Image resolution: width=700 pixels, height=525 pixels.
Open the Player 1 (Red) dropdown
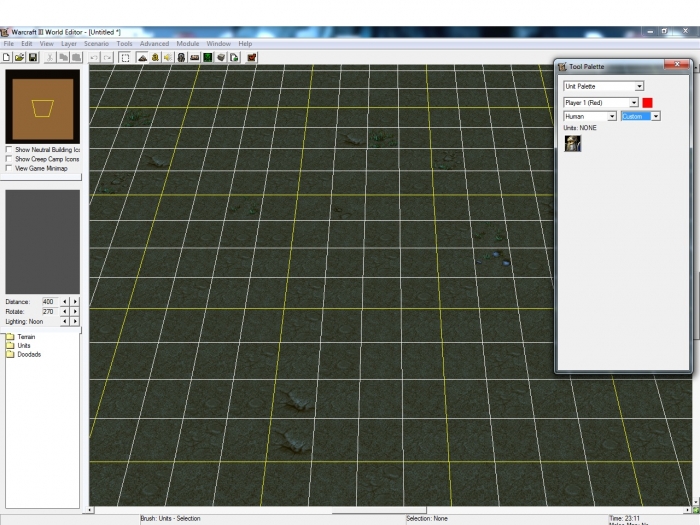coord(601,103)
